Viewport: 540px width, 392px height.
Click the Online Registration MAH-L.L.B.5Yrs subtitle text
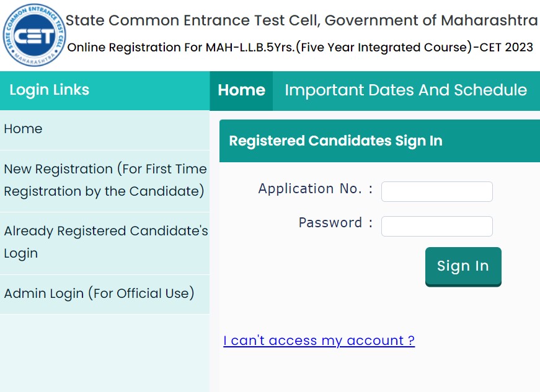coord(299,48)
